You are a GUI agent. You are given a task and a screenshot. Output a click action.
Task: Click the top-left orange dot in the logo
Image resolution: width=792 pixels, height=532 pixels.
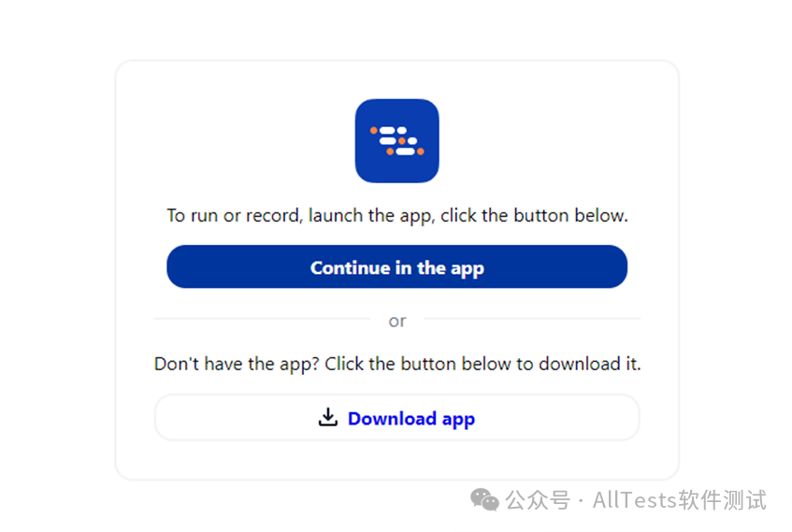coord(374,130)
